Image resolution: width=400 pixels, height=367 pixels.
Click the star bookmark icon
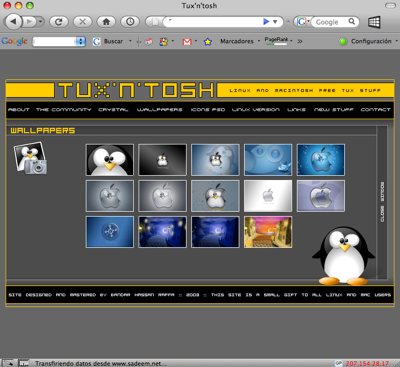[208, 42]
